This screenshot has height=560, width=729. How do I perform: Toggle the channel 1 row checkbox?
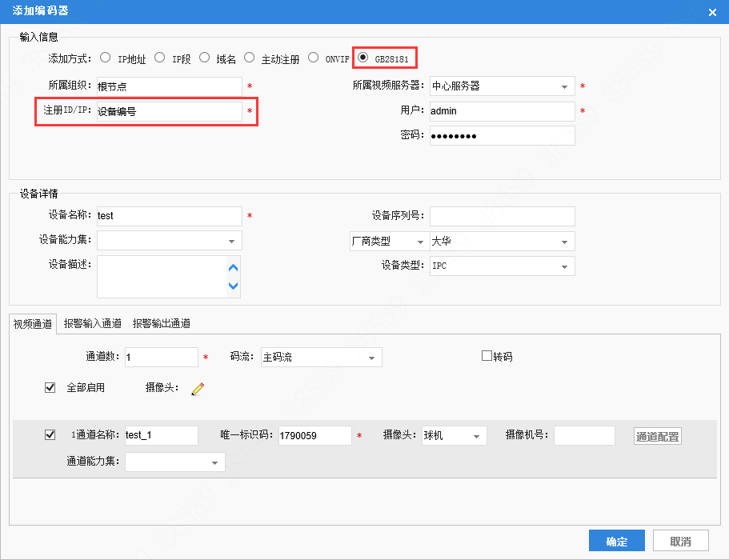50,435
